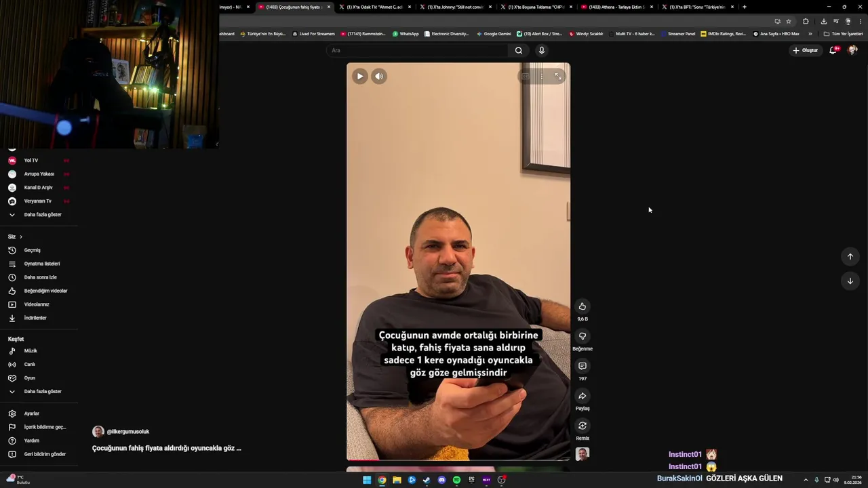
Task: Like the Short with 9,6 B likes
Action: pos(583,306)
